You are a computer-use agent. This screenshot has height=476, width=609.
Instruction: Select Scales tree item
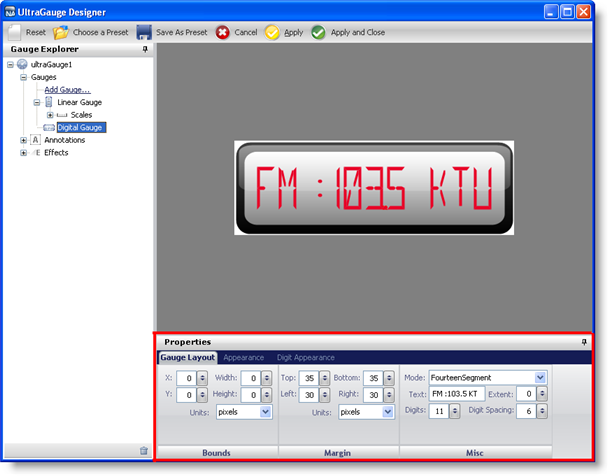click(81, 115)
